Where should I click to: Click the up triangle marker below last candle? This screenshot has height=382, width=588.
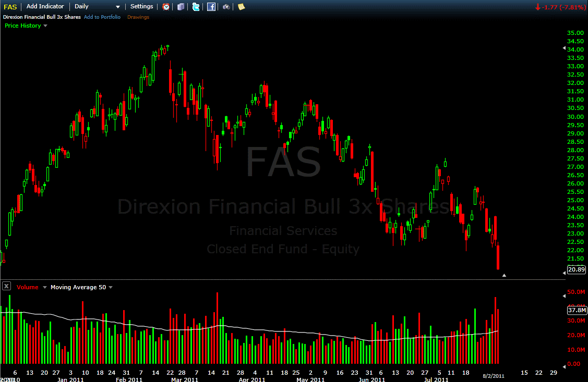coord(504,275)
